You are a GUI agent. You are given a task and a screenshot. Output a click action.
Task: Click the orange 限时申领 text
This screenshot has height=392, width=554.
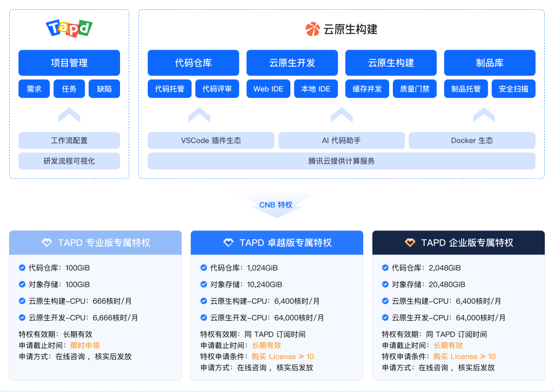85,345
